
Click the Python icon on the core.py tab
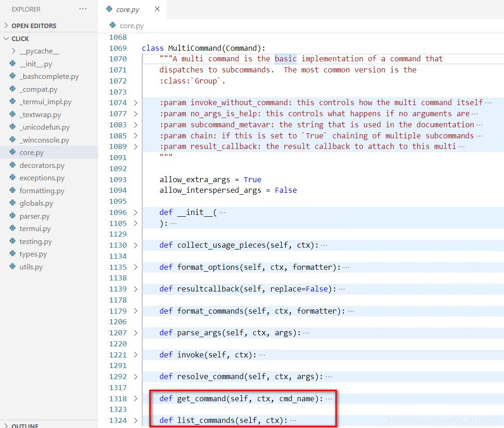click(x=109, y=9)
